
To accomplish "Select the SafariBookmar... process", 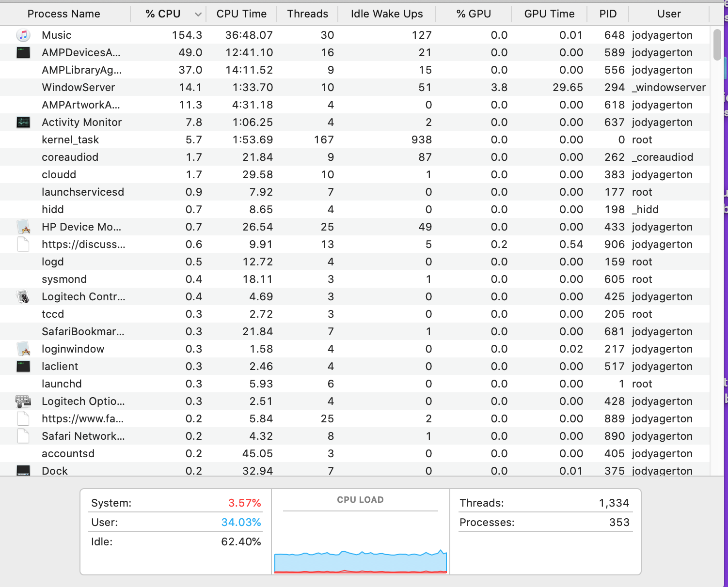I will click(83, 331).
